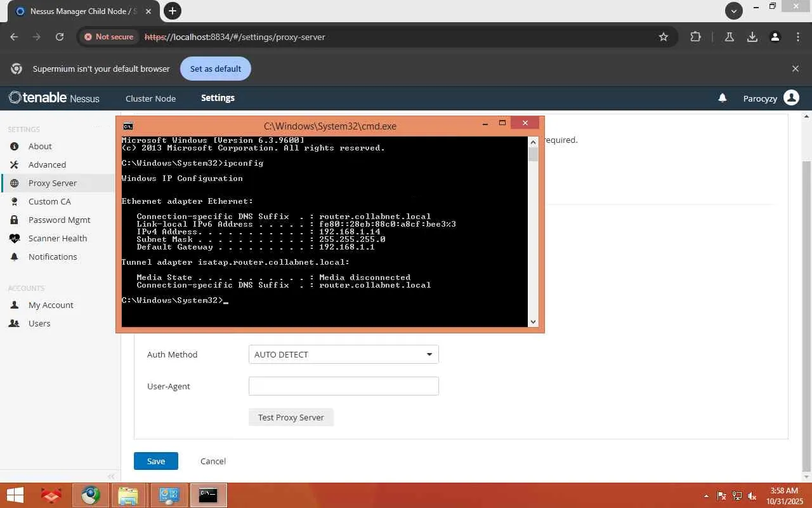Expand the Auth Method dropdown
The image size is (812, 508).
[x=343, y=354]
